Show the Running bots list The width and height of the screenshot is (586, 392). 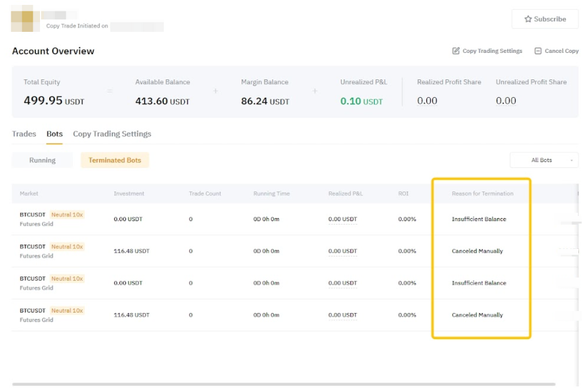click(x=42, y=160)
